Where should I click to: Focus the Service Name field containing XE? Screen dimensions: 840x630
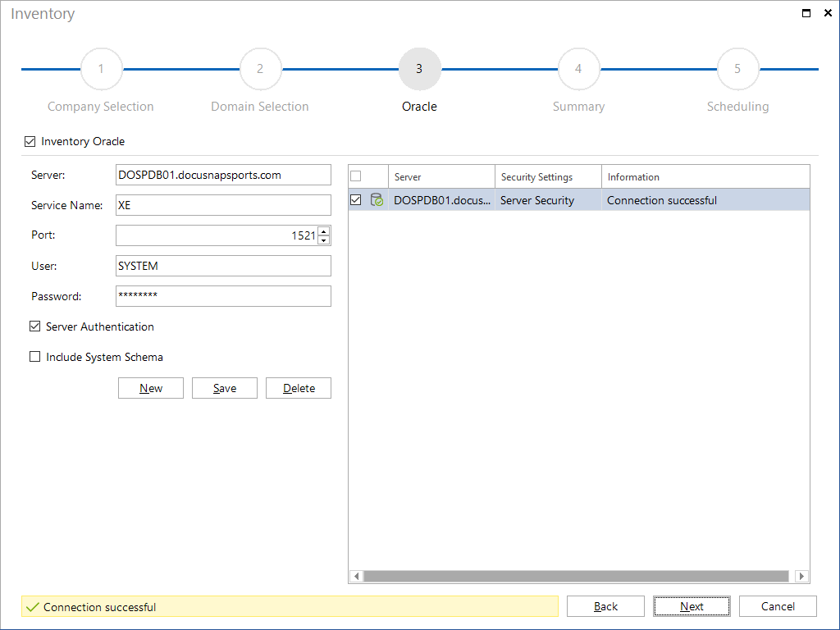tap(223, 205)
